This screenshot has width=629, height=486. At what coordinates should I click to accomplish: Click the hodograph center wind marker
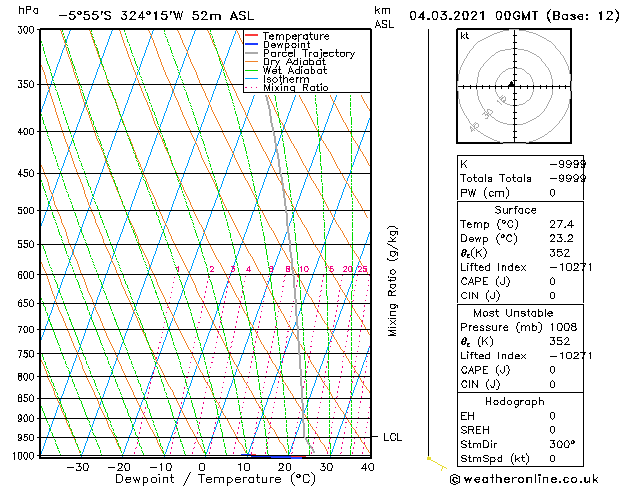[511, 84]
